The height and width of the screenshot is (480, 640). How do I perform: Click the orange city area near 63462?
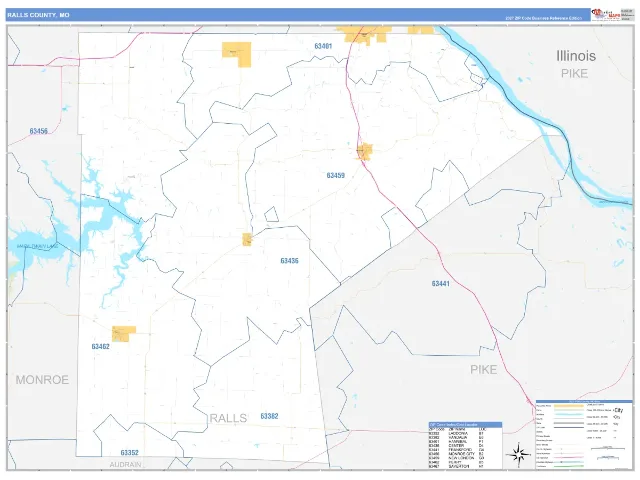click(x=124, y=333)
